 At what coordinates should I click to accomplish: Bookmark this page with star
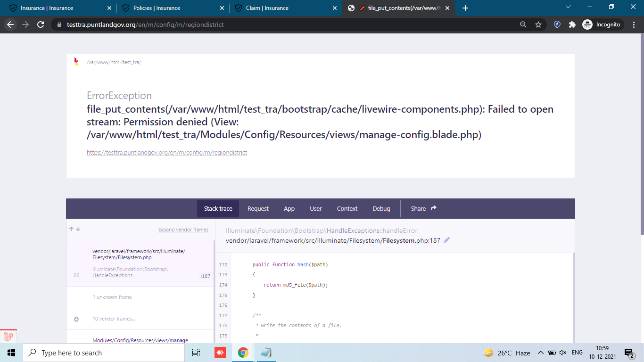(538, 25)
